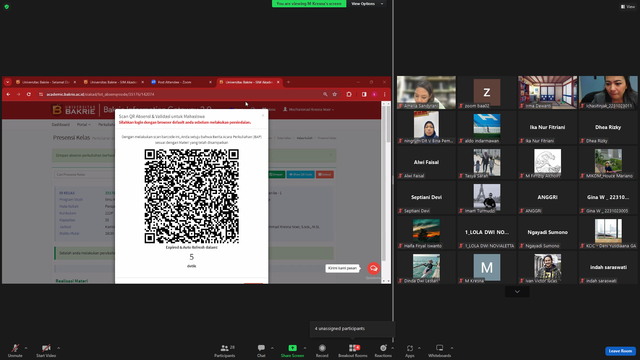Click the Kirimi kami pesan label
The image size is (640, 360).
pyautogui.click(x=342, y=268)
